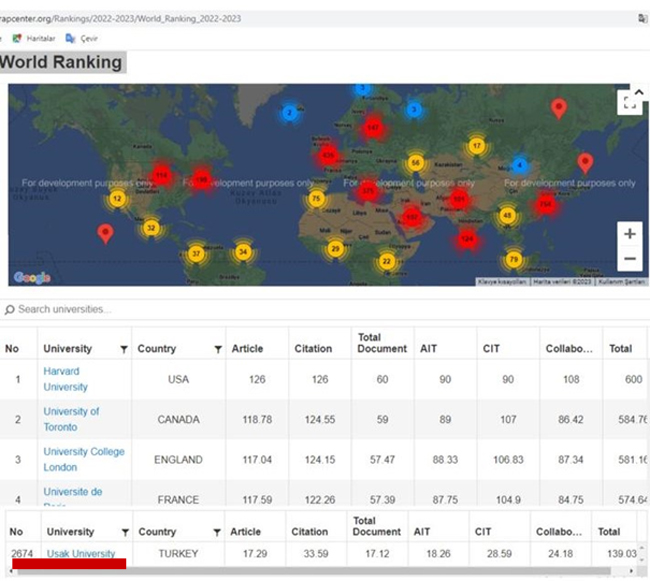Select the CANADA country cell
The image size is (650, 581).
tap(178, 419)
